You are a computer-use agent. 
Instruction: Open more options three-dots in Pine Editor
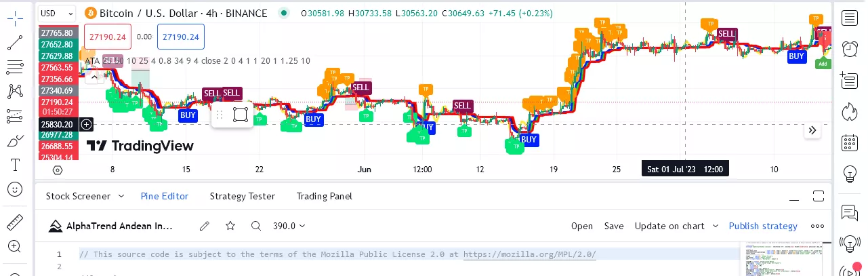click(817, 226)
